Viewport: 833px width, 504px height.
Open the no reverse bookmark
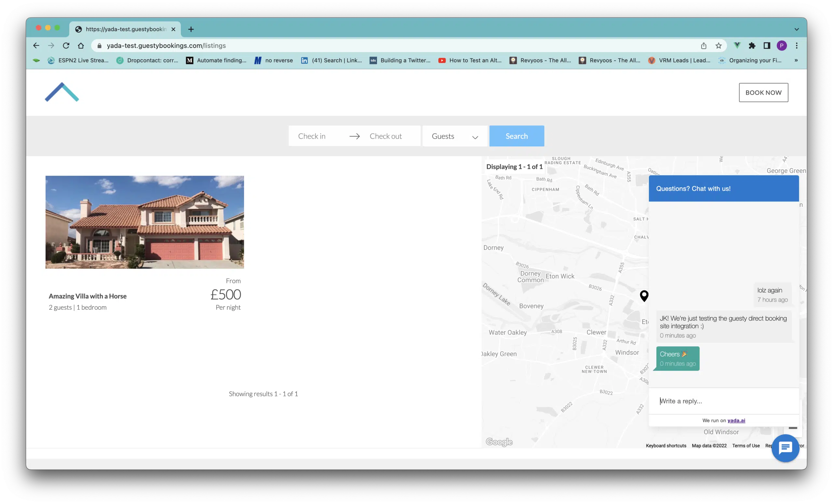tap(274, 60)
